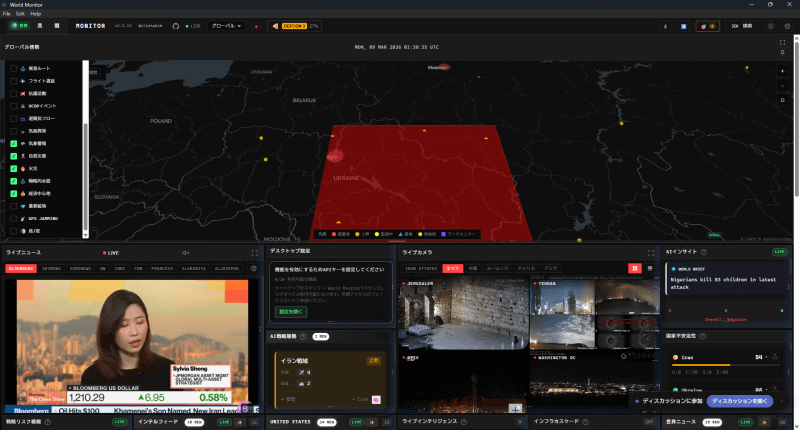800x430 pixels.
Task: Uncheck the 火災 fires layer checkbox
Action: tap(14, 169)
